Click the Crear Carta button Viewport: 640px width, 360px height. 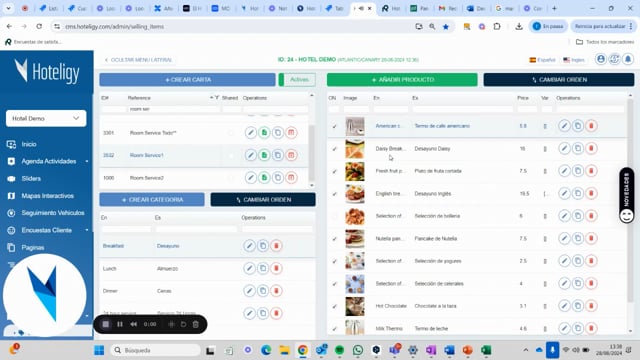[187, 80]
